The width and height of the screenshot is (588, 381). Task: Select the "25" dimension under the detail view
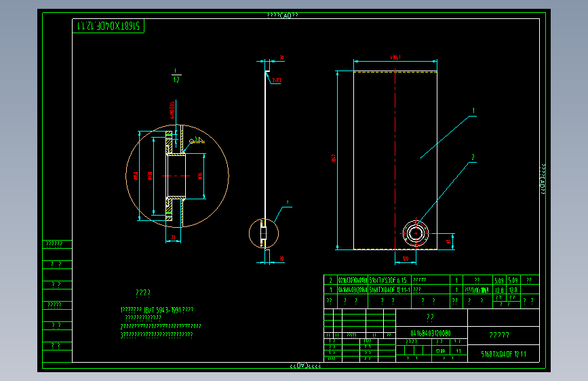pos(173,237)
